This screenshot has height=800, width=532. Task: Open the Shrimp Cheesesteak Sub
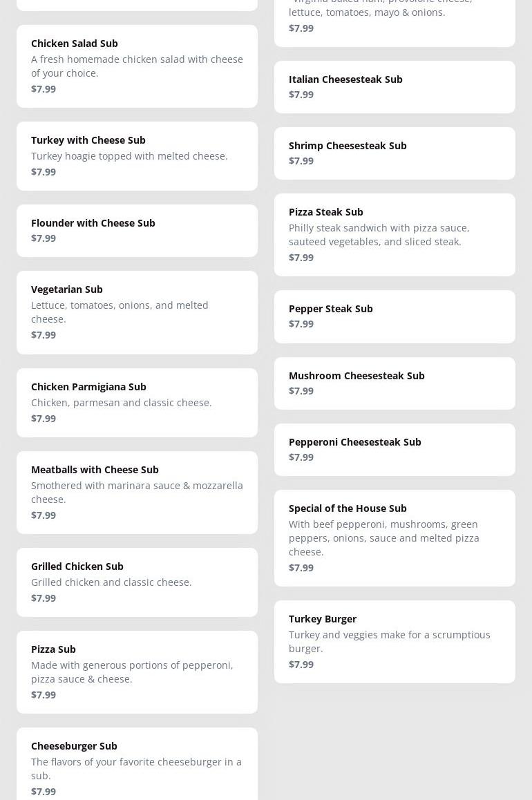pyautogui.click(x=395, y=153)
